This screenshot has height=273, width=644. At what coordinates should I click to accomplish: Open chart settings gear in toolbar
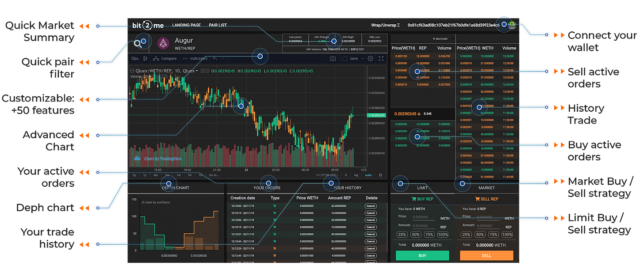[x=371, y=58]
